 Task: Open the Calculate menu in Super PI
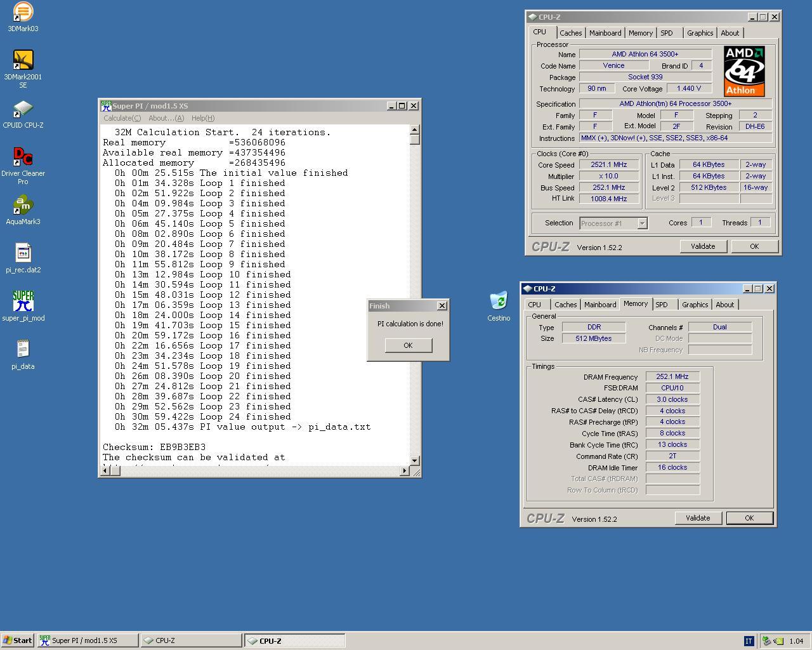122,118
